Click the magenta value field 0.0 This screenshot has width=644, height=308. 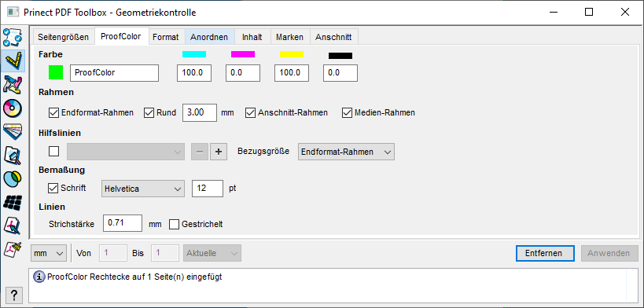243,73
